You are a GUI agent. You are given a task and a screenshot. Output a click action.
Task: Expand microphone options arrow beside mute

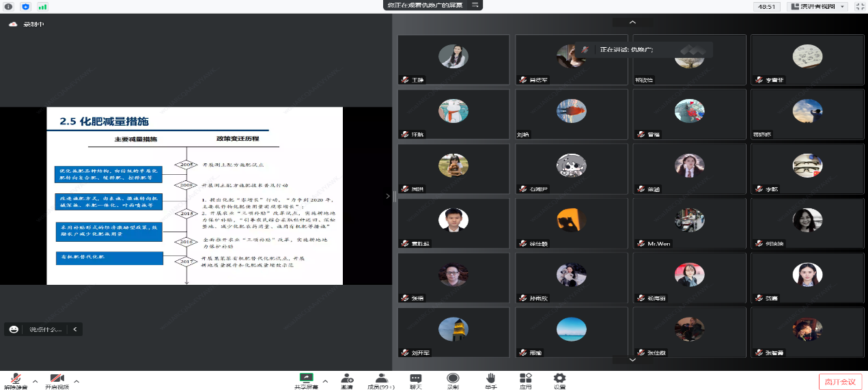(34, 381)
